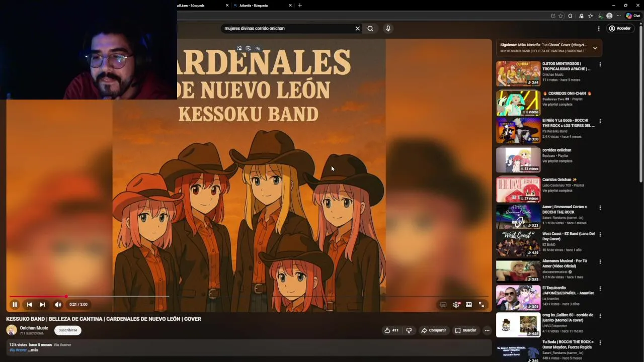Viewport: 644px width, 362px height.
Task: Play 'omg its ,Calibre 50 - corrido de juanito'
Action: coord(518,325)
